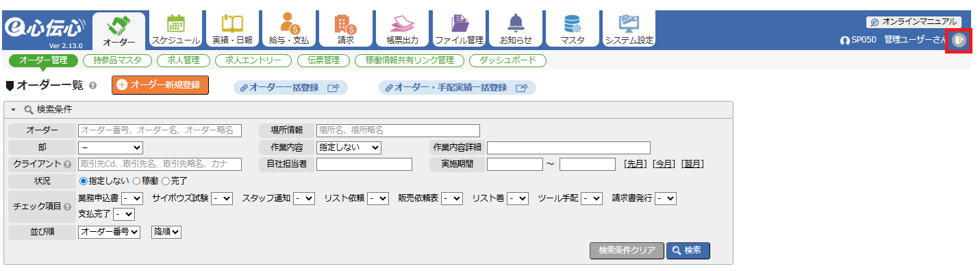Open the 作業内容 dropdown
Image resolution: width=980 pixels, height=271 pixels.
tap(349, 148)
